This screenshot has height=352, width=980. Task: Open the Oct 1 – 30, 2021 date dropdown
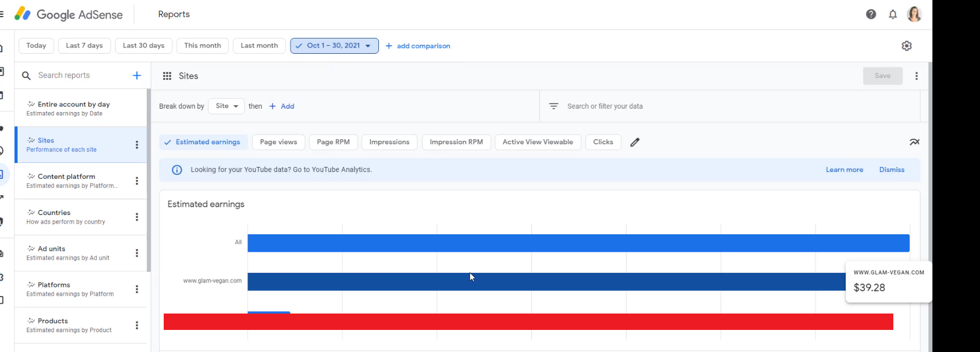334,46
